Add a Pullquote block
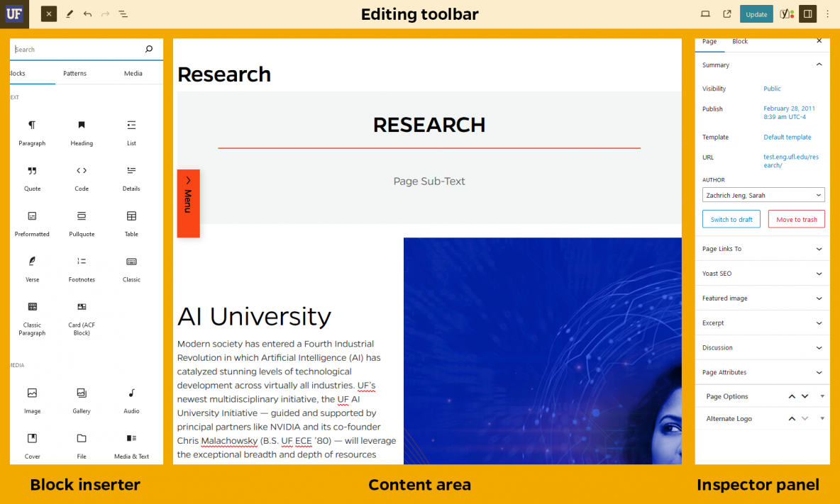 81,224
